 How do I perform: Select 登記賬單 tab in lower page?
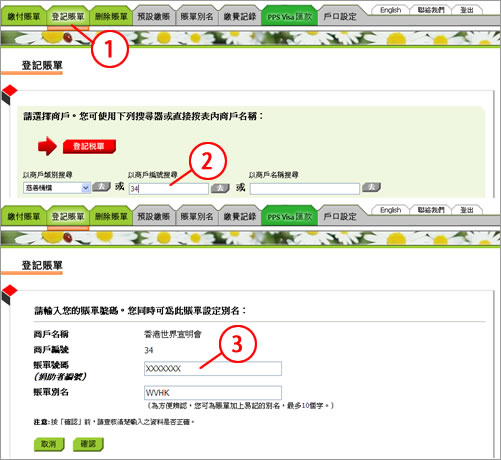pos(68,217)
